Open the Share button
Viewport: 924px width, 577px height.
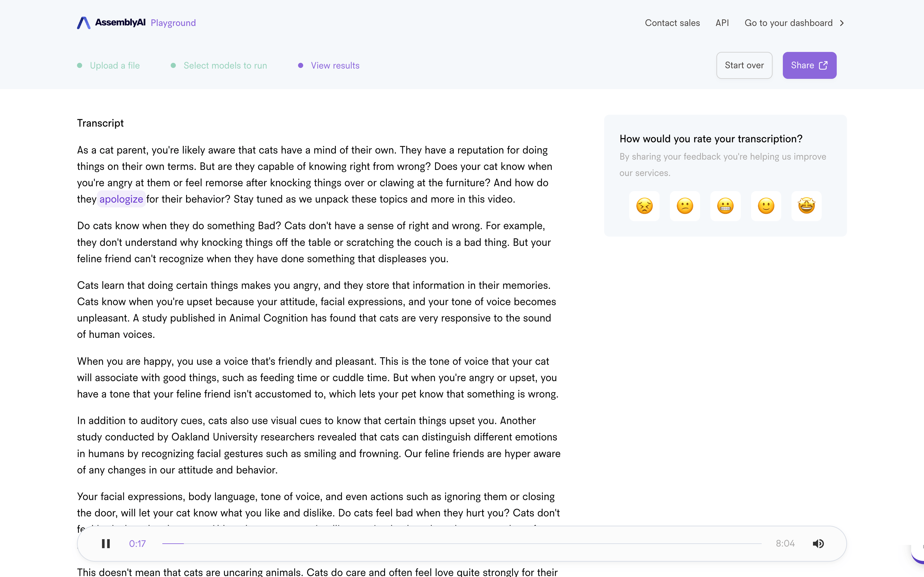pyautogui.click(x=809, y=65)
